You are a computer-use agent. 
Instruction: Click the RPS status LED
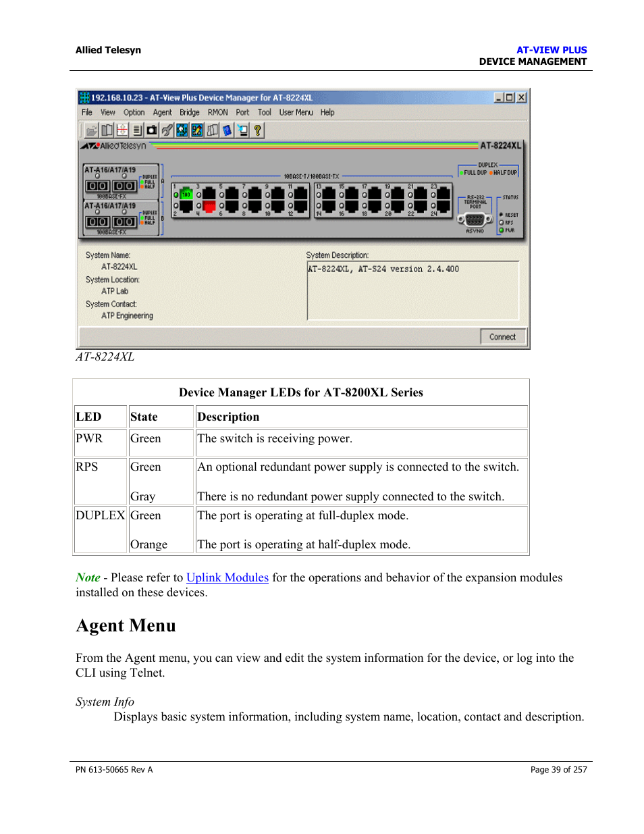coord(502,222)
